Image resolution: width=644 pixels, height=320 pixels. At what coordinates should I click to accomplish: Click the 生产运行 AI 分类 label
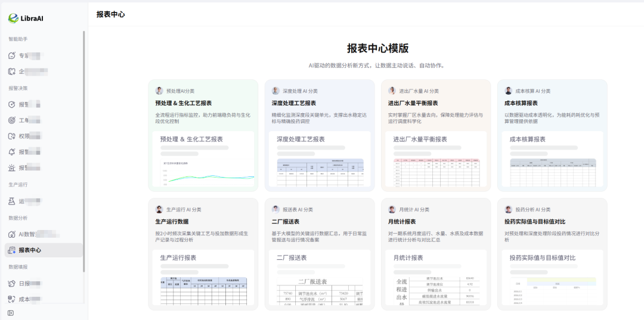184,210
